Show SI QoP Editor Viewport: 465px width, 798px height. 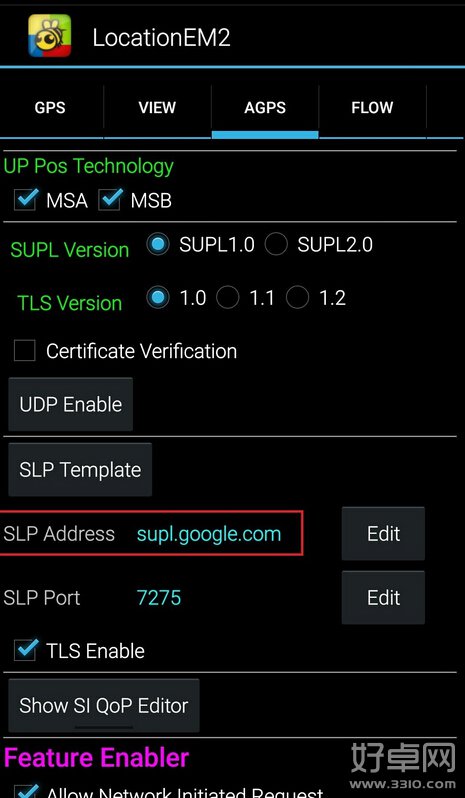click(104, 705)
